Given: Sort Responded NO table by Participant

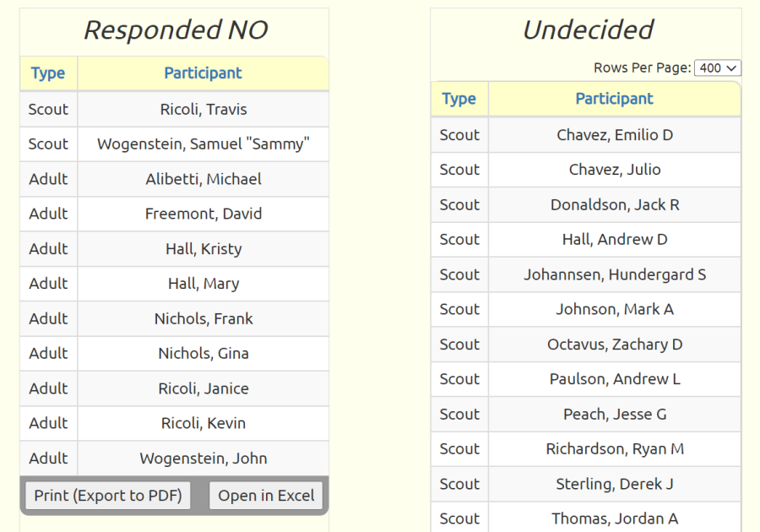Looking at the screenshot, I should tap(203, 73).
